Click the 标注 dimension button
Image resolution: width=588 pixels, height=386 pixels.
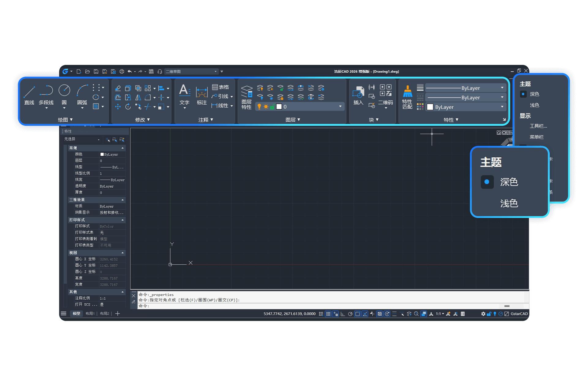pos(202,96)
